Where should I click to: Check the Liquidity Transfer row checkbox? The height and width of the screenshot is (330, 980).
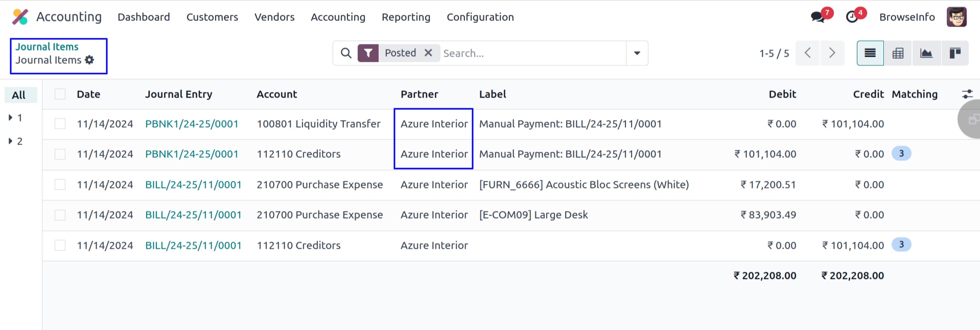(60, 124)
